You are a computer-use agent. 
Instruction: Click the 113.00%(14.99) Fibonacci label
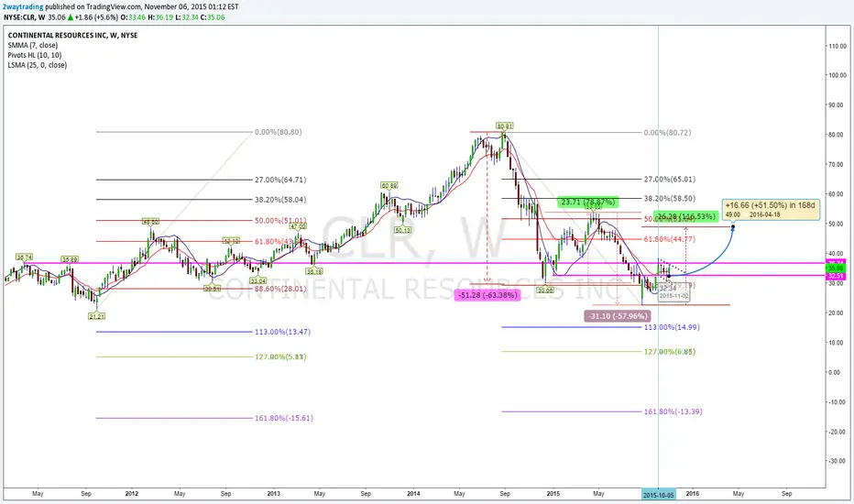coord(672,327)
